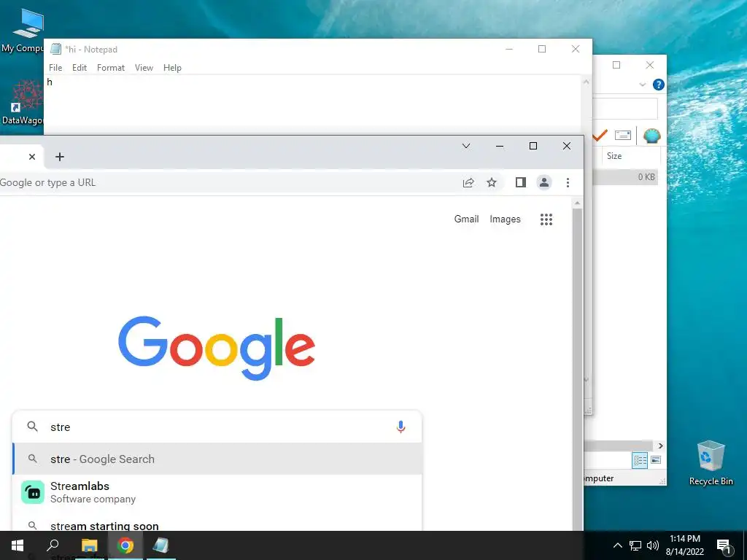The image size is (747, 560).
Task: Select the 'stre - Google Search' suggestion
Action: [217, 459]
